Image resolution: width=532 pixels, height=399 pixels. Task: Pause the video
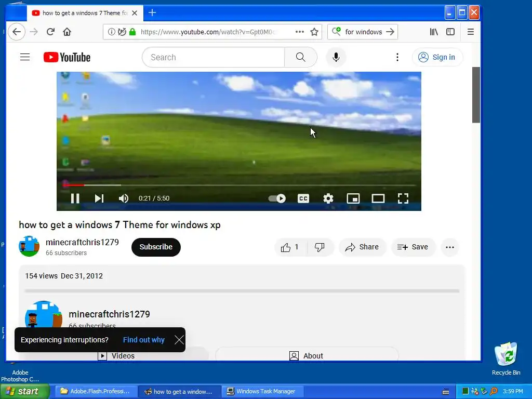[x=75, y=198]
